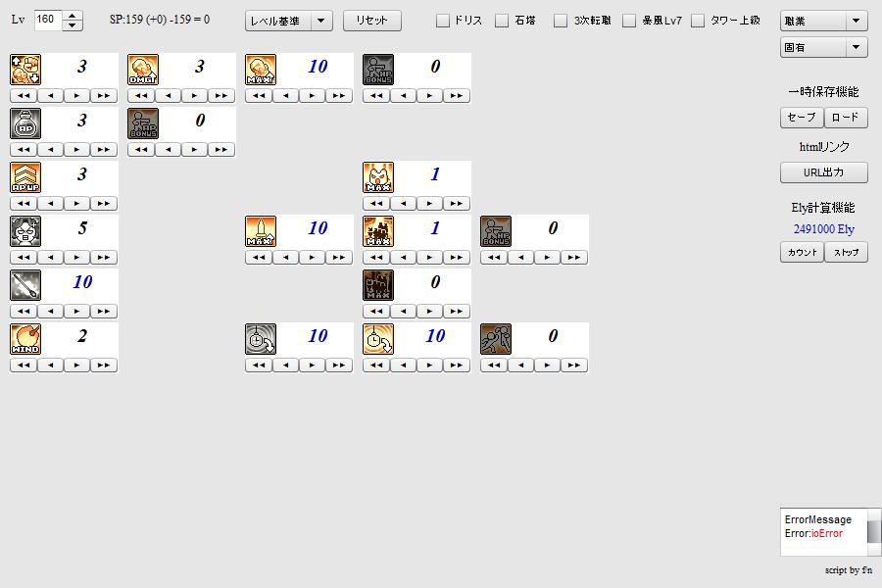
Task: Click the リセット button
Action: (371, 21)
